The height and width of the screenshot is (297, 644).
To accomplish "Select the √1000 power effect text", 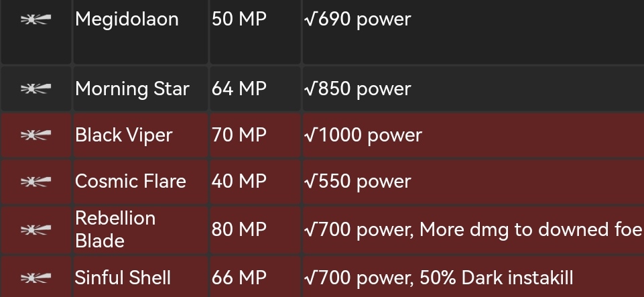I will (x=363, y=135).
